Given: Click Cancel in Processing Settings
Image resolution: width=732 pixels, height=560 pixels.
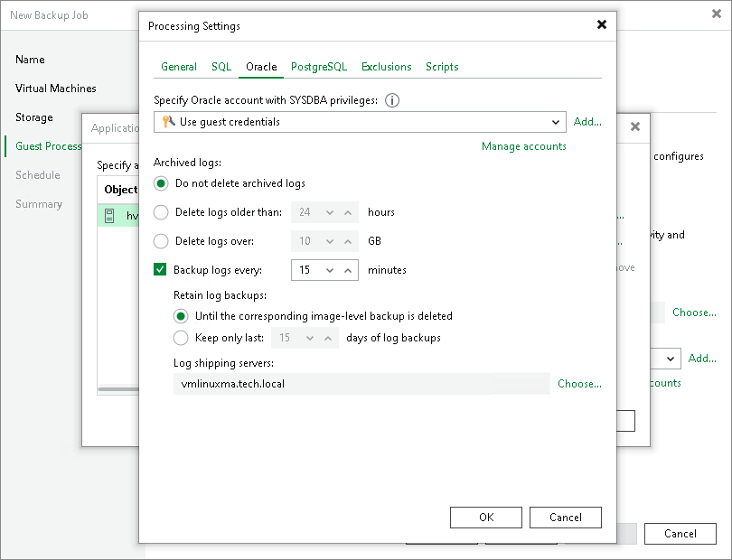Looking at the screenshot, I should (566, 518).
